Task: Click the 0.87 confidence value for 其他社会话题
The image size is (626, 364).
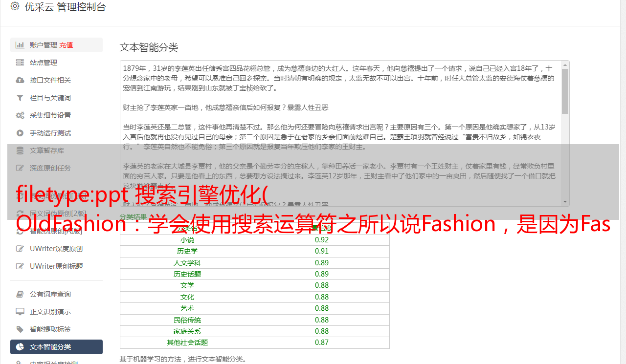Action: pos(322,343)
